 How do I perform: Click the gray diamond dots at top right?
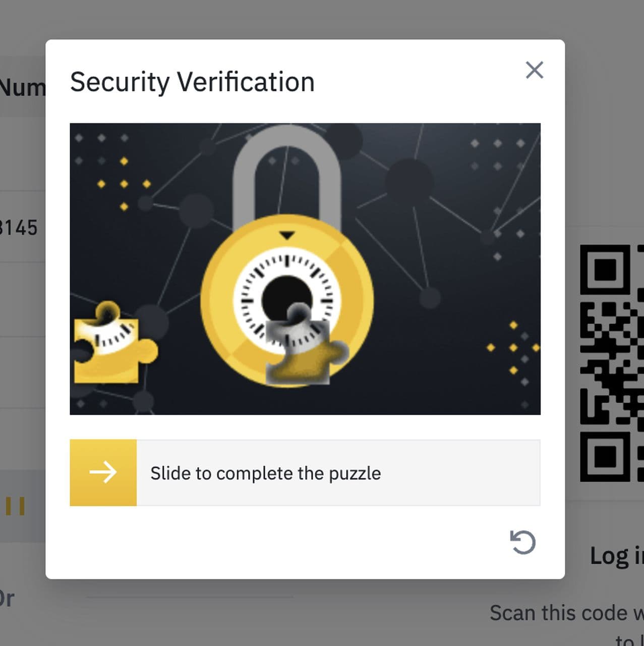pos(497,154)
